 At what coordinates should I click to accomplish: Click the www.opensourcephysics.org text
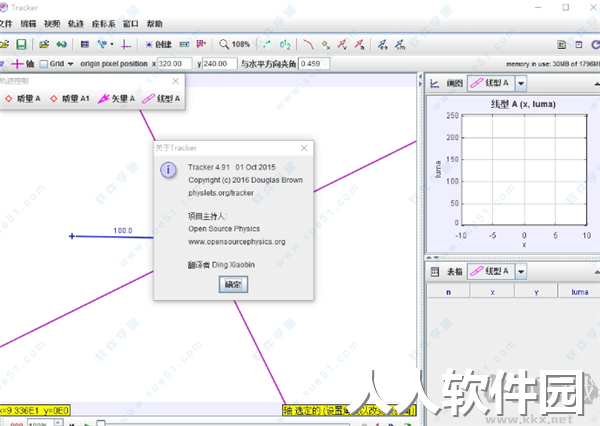[236, 242]
